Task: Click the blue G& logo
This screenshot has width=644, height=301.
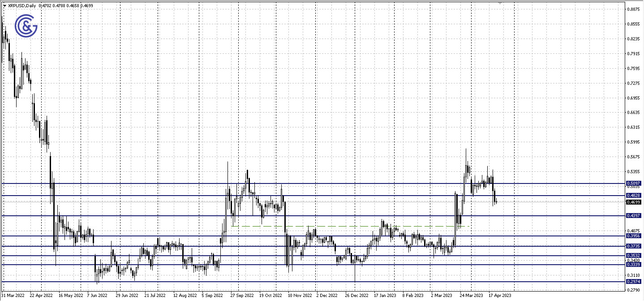Action: 26,26
